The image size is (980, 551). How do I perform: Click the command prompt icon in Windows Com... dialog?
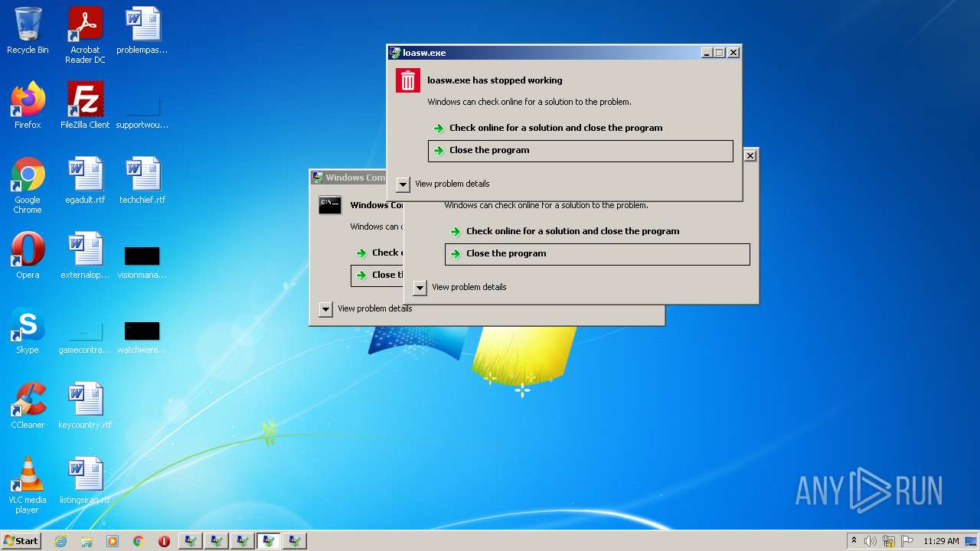point(330,205)
